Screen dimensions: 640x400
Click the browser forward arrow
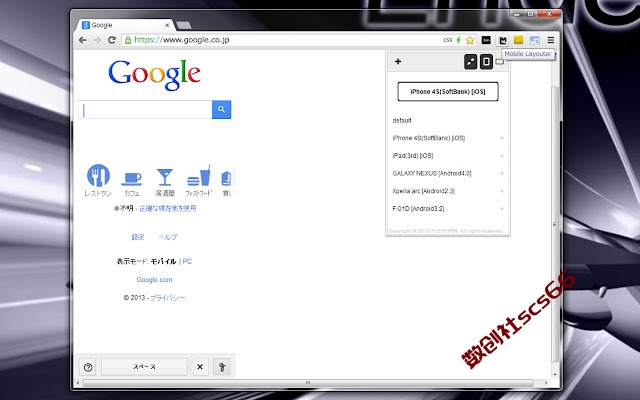click(97, 40)
